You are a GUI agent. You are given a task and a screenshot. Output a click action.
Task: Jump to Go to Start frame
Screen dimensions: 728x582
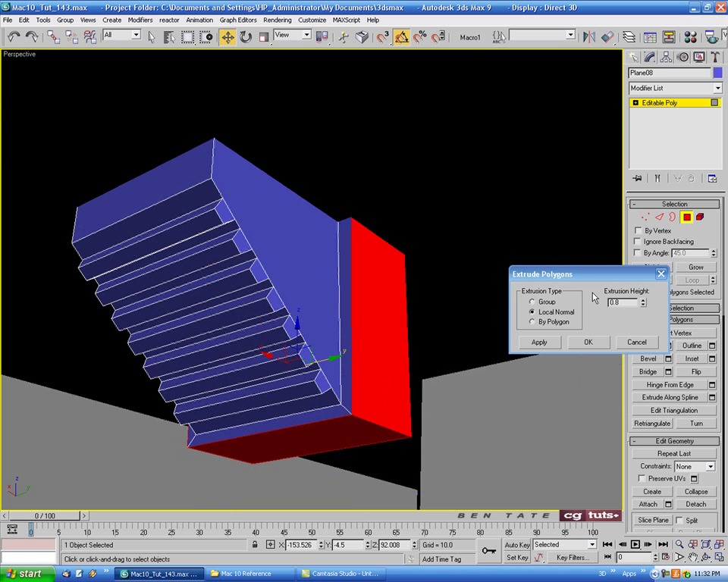pos(607,544)
